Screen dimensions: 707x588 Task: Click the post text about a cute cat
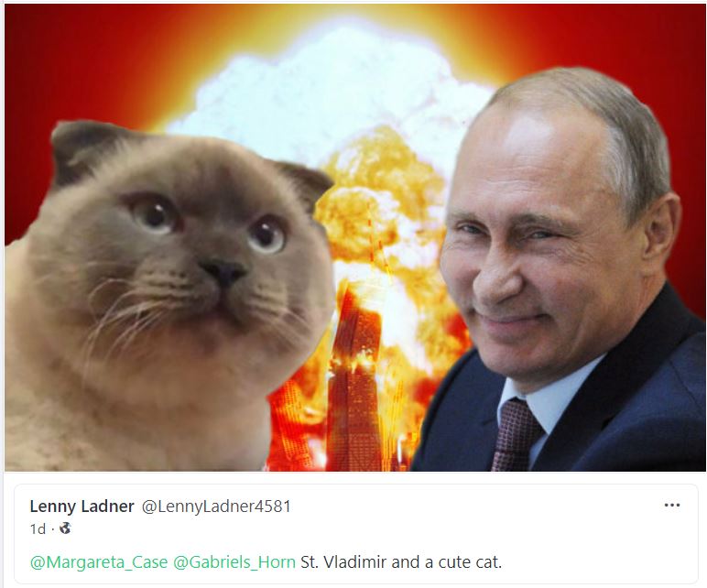tap(401, 562)
